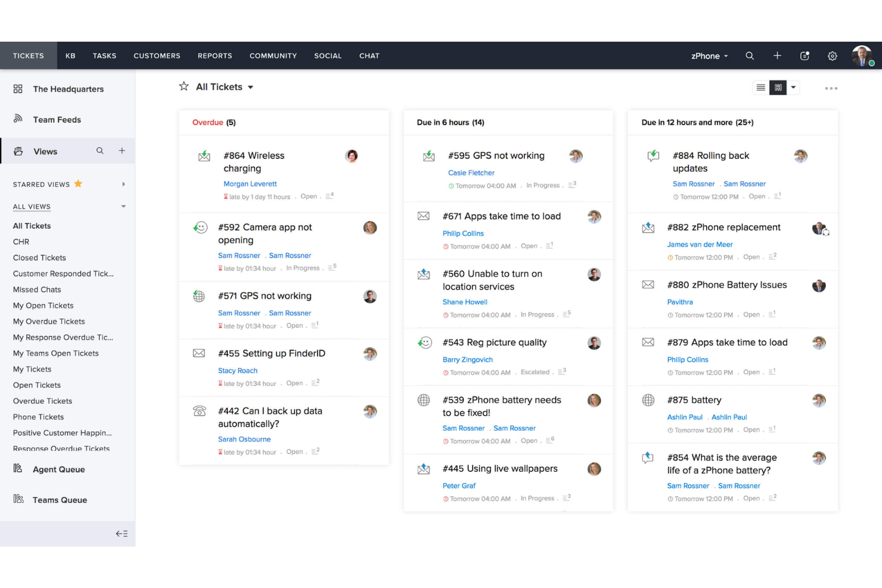The width and height of the screenshot is (882, 588).
Task: Open contact Philip Collins from ticket #671
Action: point(463,233)
